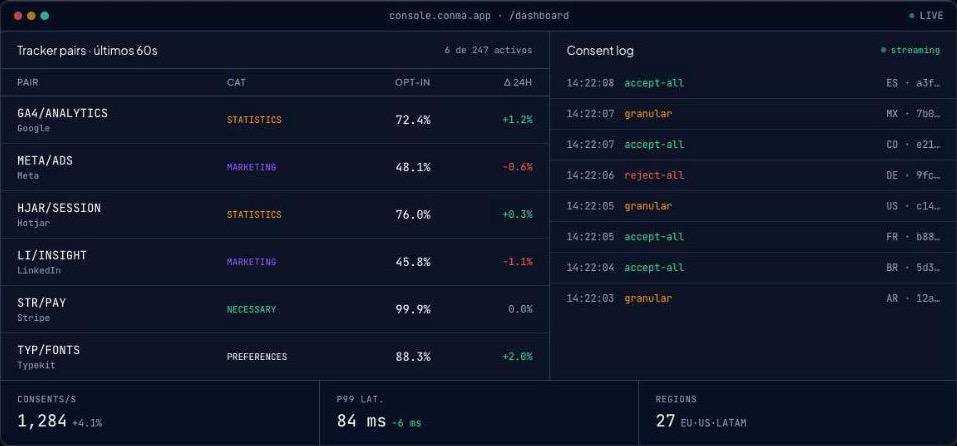The width and height of the screenshot is (957, 446).
Task: Open the HJAR/SESSION tracker pair
Action: 275,215
